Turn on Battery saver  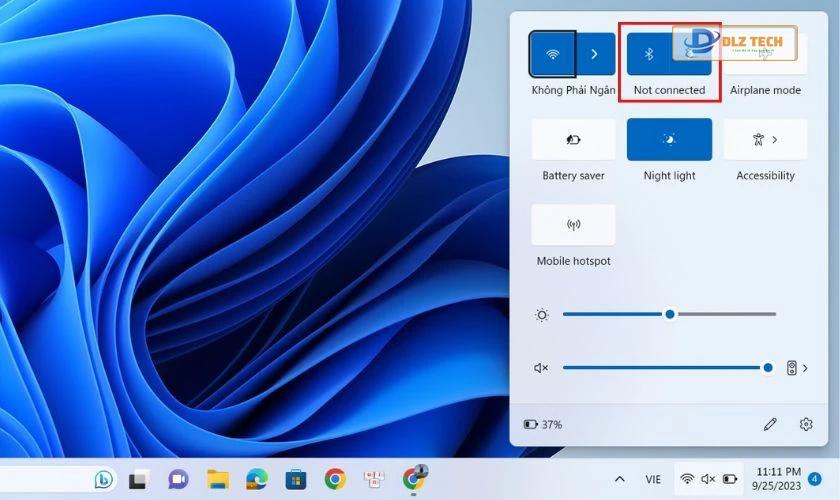(573, 139)
